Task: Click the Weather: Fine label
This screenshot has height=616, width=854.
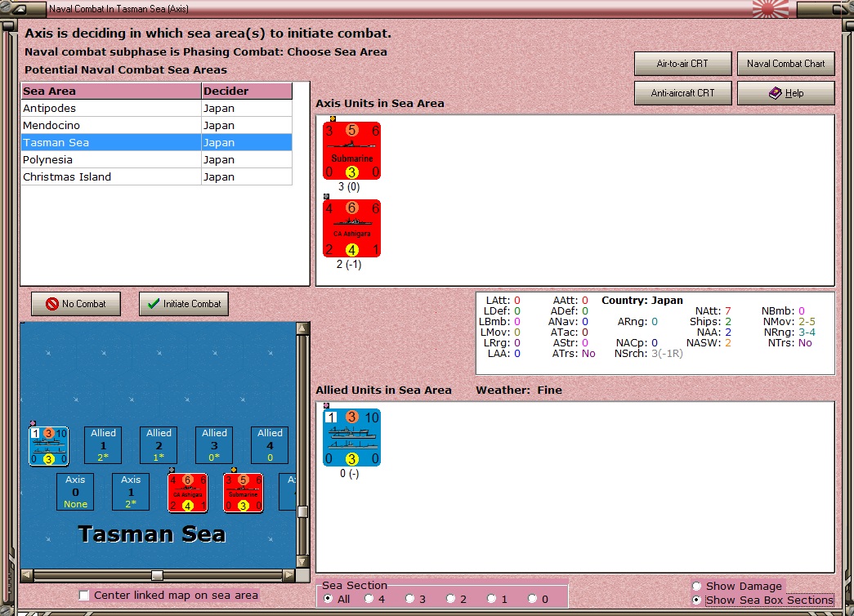Action: tap(519, 390)
